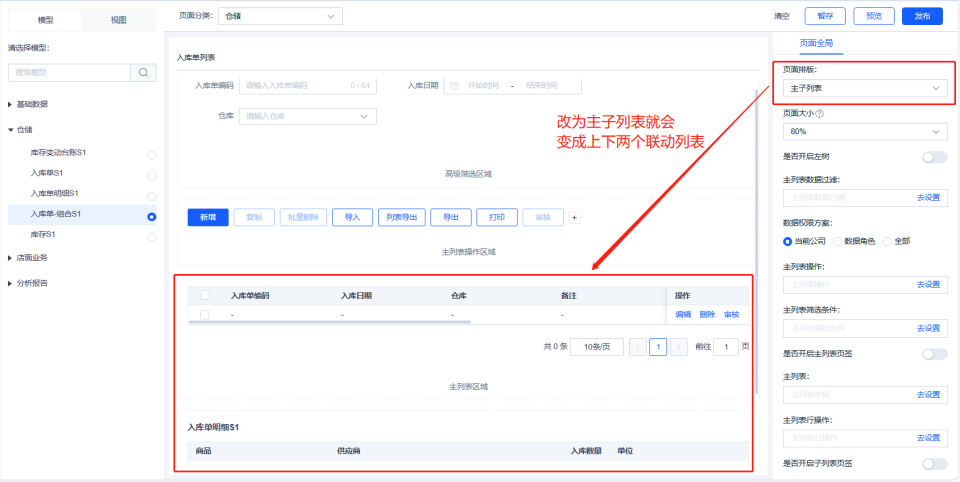Toggle the 是否开启子列表页签 switch

(x=935, y=464)
